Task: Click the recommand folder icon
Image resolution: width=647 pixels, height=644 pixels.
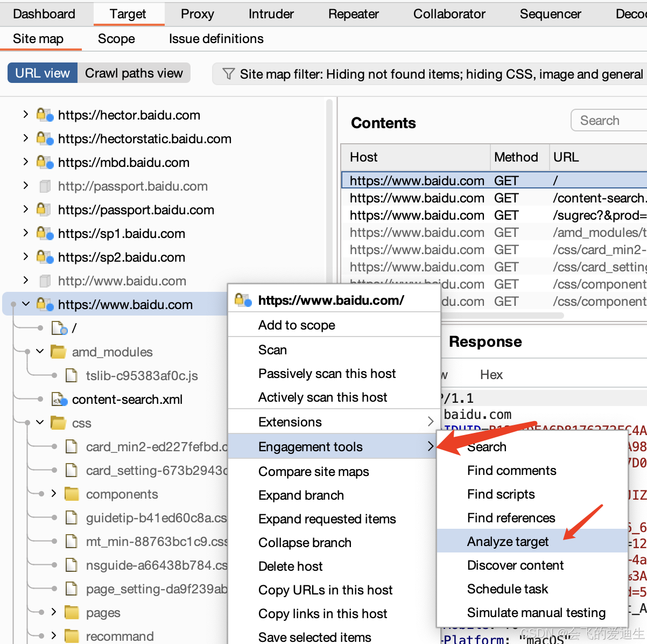Action: coord(72,636)
